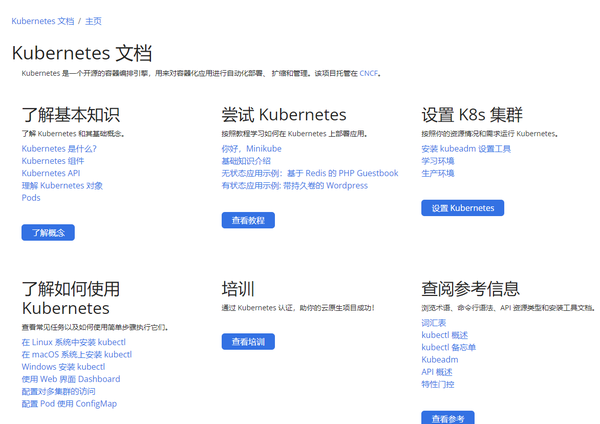Open 在 Linux 系统中安装 kubectl link
The image size is (600, 424).
[x=74, y=342]
